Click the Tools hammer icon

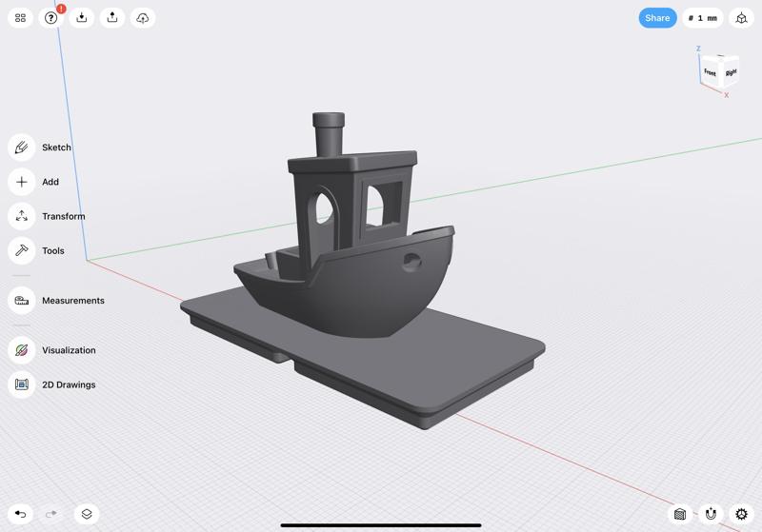21,251
